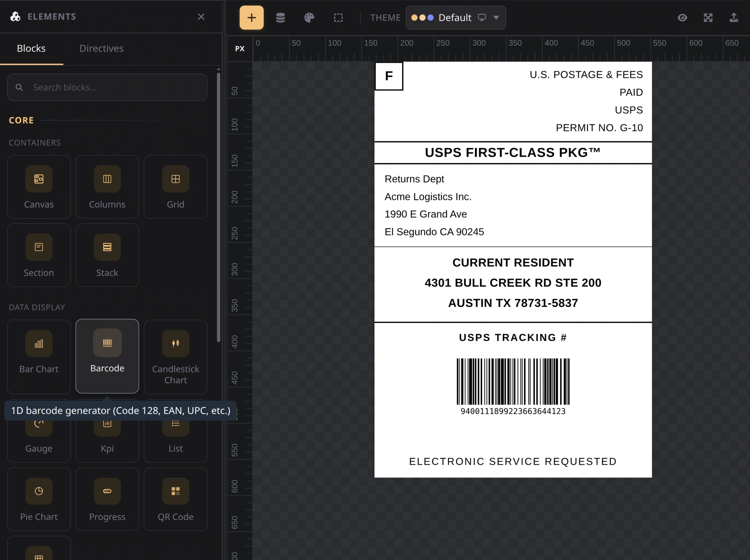Click the 'F' box on the label

(388, 76)
